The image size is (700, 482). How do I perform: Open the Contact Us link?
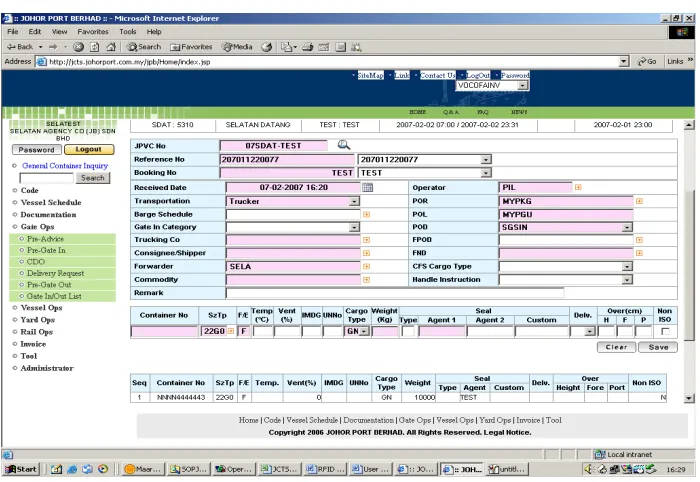[x=438, y=75]
